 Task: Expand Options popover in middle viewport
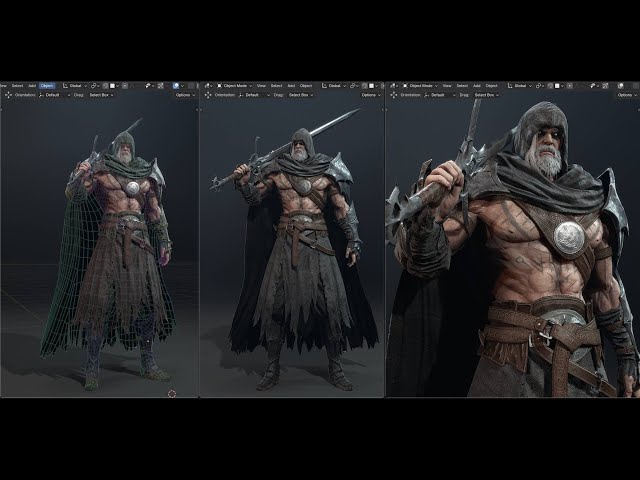[x=371, y=95]
